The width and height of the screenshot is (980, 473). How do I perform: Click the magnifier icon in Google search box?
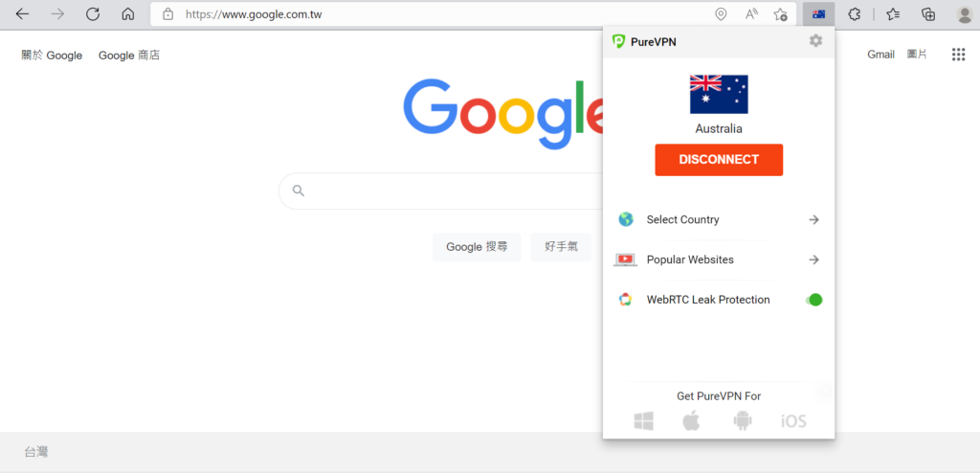[299, 191]
